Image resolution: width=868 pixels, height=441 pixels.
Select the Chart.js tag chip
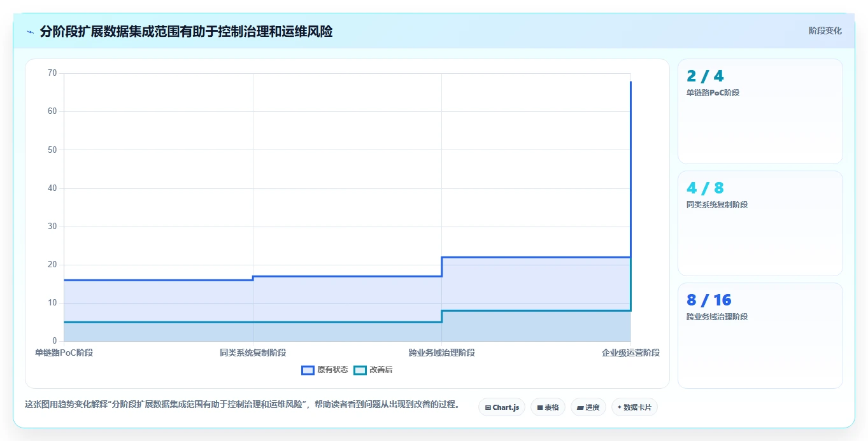click(x=502, y=407)
